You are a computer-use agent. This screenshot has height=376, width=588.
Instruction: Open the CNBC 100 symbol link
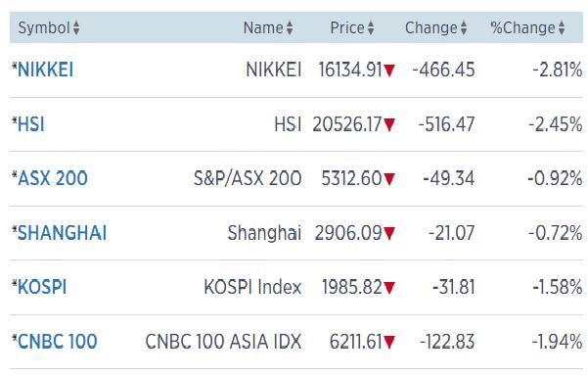tap(58, 342)
